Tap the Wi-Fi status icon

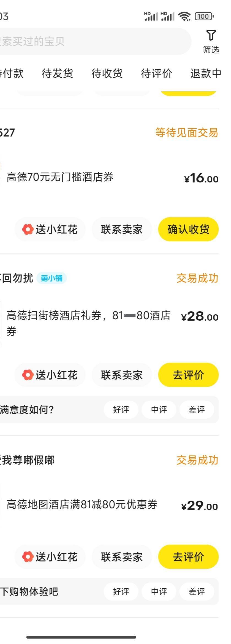pos(184,17)
